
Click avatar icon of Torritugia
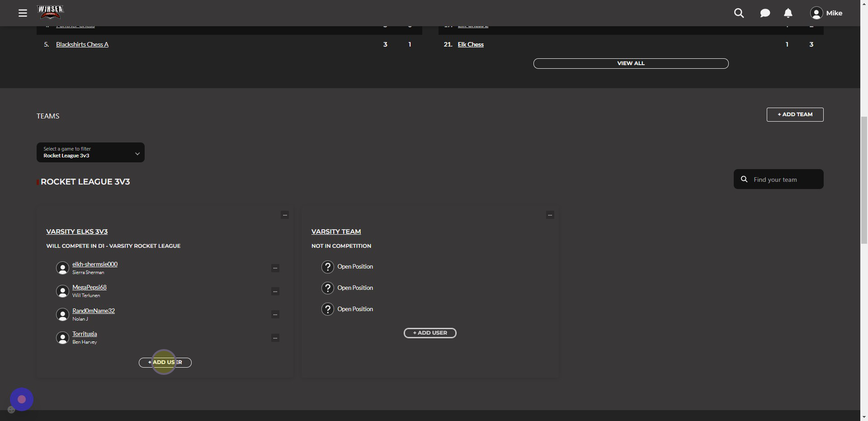point(62,338)
